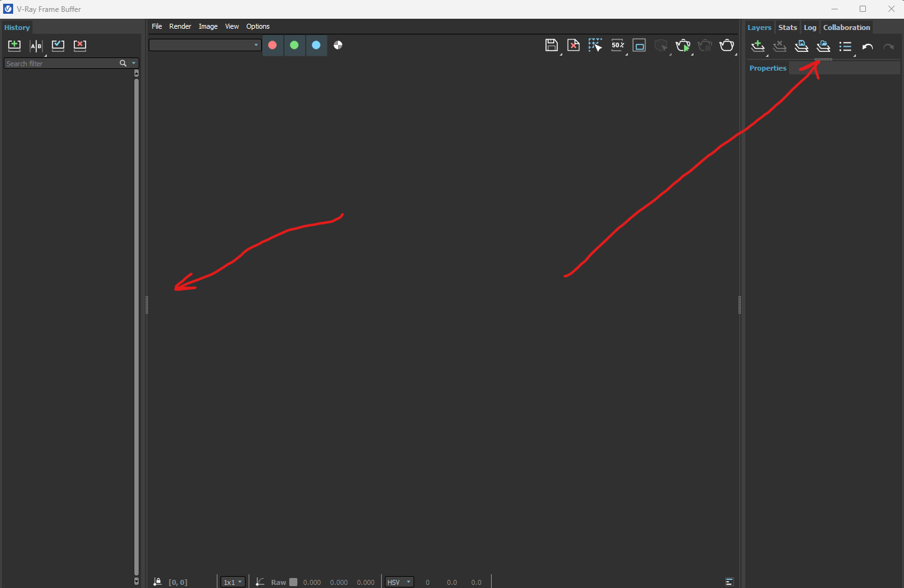
Task: Open the Image menu
Action: click(208, 26)
